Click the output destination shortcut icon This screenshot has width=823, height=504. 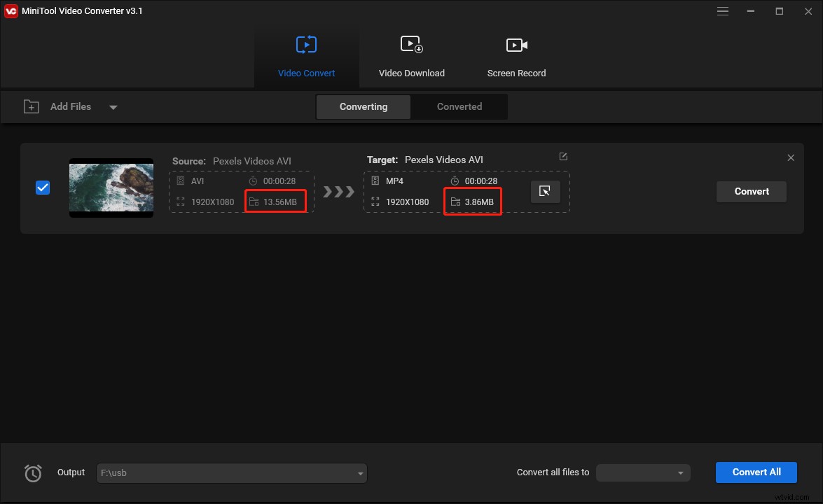[546, 191]
